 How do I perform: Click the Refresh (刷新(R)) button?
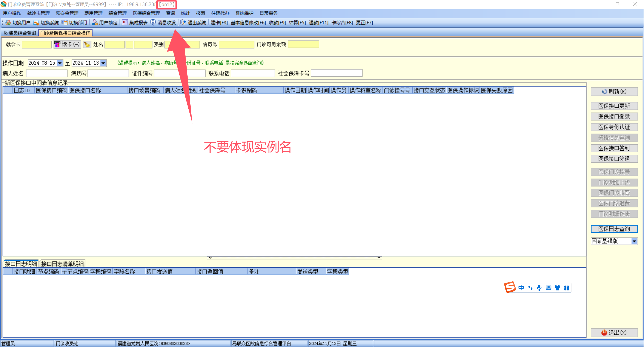(614, 92)
